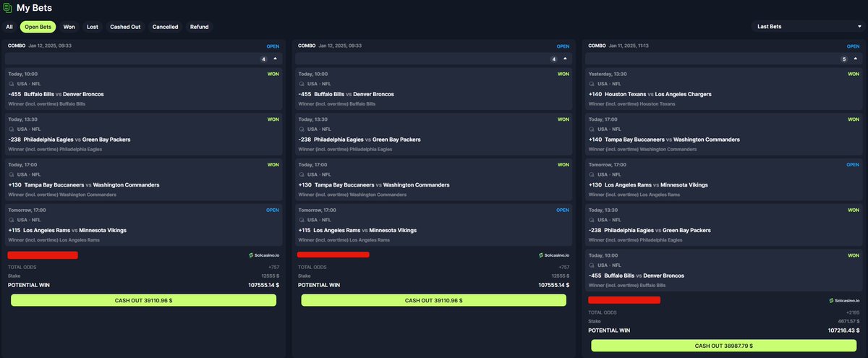Image resolution: width=868 pixels, height=358 pixels.
Task: Click the Yesterday, 13:30 time label
Action: click(x=608, y=74)
